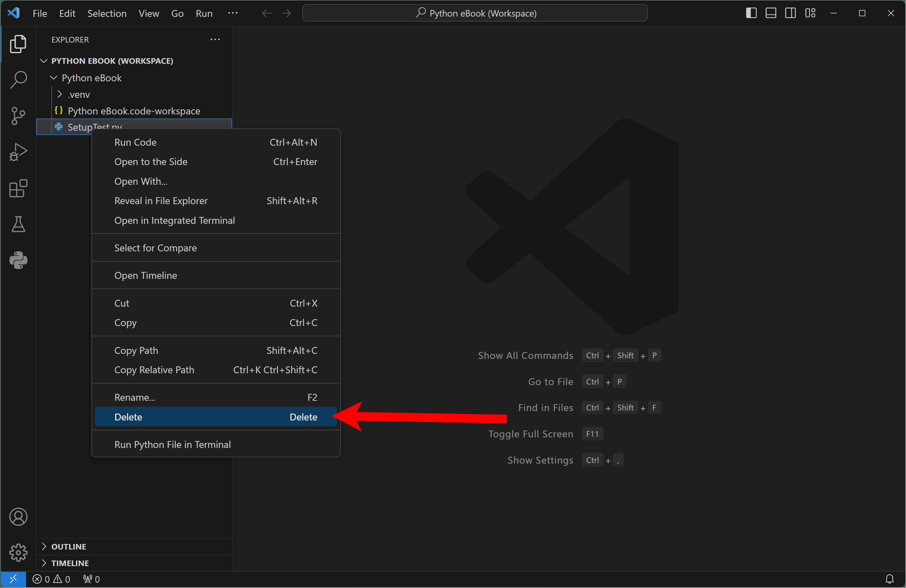This screenshot has height=588, width=906.
Task: Click the VS Code logo in title bar
Action: point(14,13)
